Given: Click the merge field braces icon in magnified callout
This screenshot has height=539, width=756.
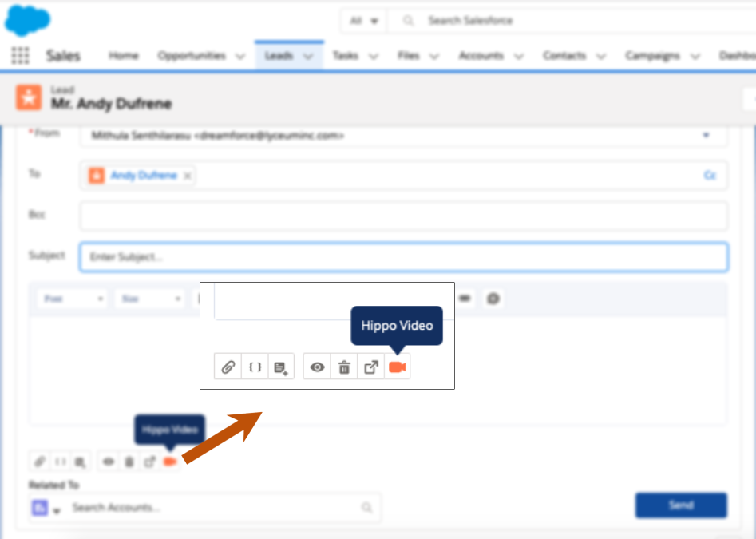Looking at the screenshot, I should pyautogui.click(x=255, y=367).
